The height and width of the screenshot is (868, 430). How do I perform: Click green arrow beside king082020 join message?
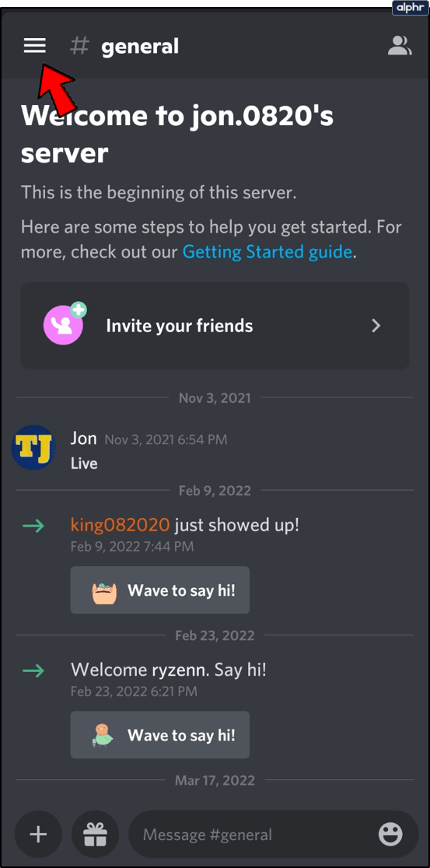pyautogui.click(x=33, y=526)
